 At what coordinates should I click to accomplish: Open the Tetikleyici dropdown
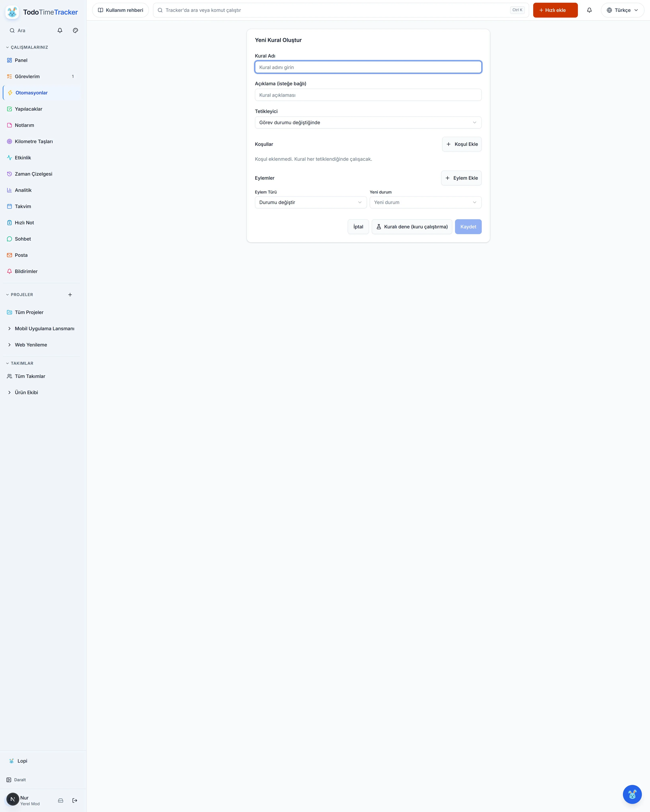(368, 122)
